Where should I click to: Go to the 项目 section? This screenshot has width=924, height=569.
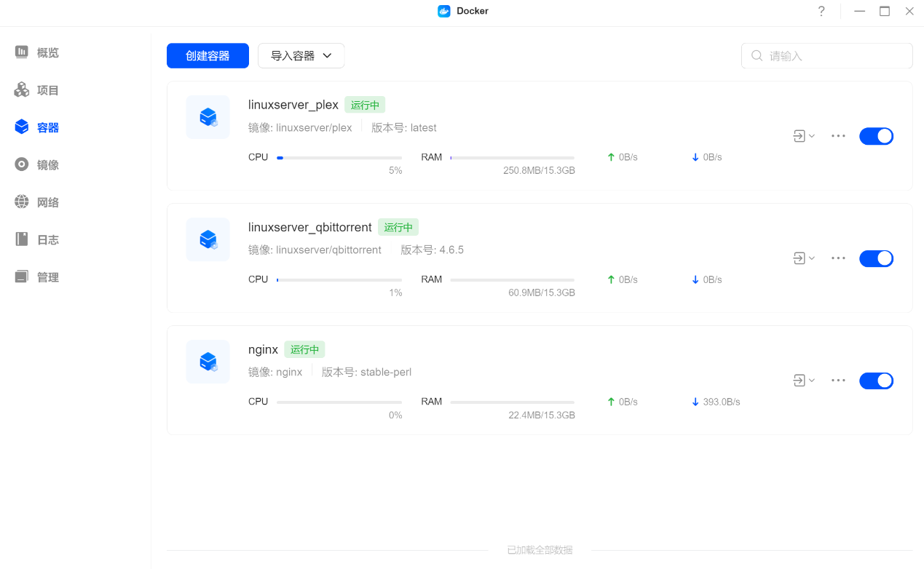[48, 90]
